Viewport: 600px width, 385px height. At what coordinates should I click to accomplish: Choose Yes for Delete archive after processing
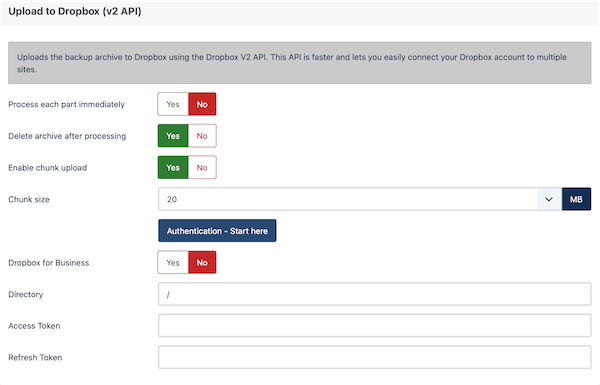[173, 136]
